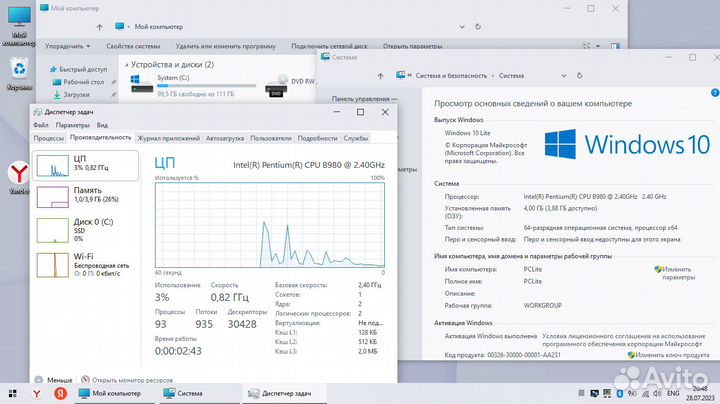
Task: Switch to the Подробности tab
Action: click(x=317, y=138)
